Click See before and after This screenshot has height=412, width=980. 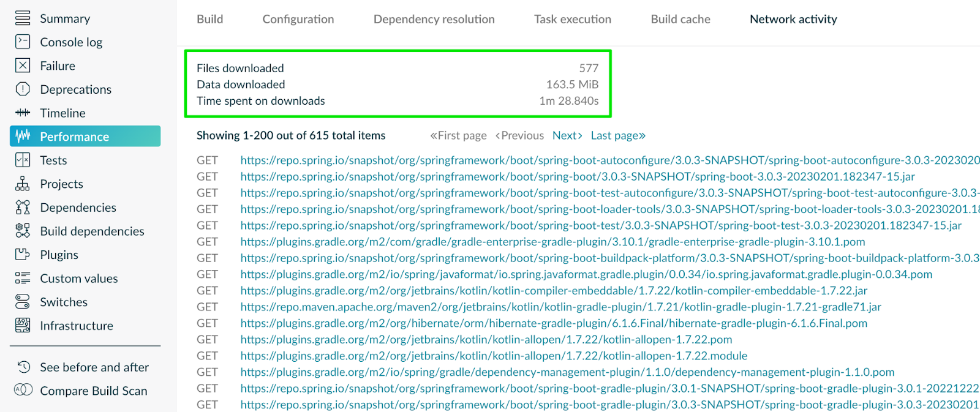(x=94, y=367)
